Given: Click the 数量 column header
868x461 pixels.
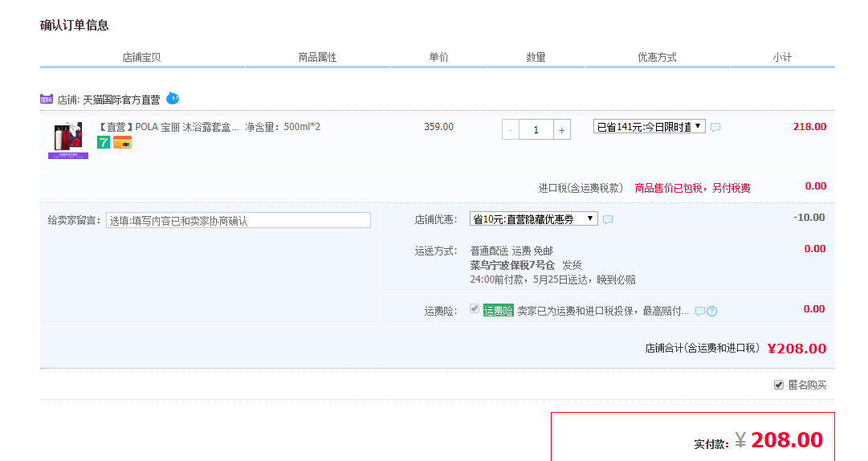Looking at the screenshot, I should coord(536,57).
